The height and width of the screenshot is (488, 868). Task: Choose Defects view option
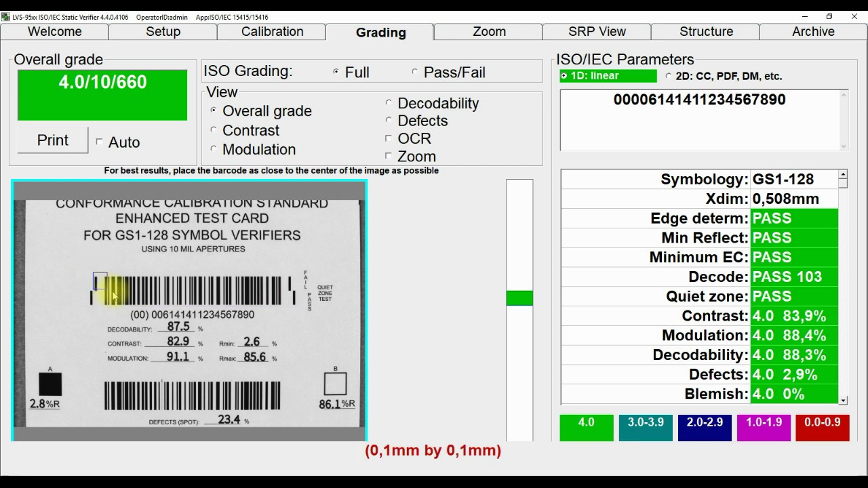(389, 121)
